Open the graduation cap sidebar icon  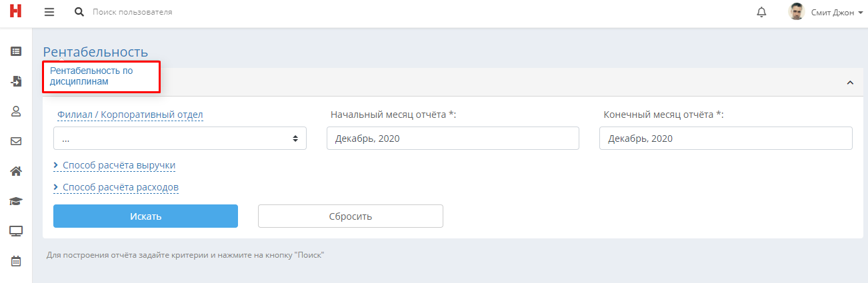pyautogui.click(x=16, y=201)
